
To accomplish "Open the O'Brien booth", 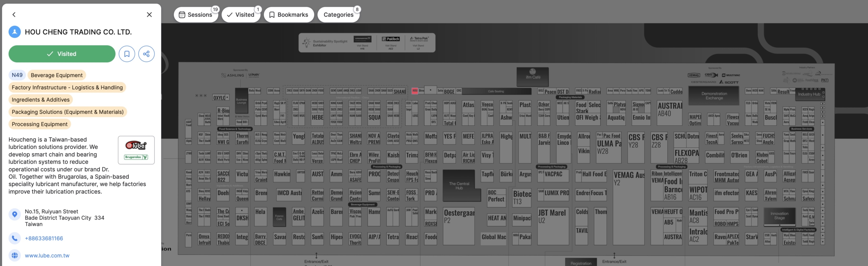I will [x=739, y=157].
